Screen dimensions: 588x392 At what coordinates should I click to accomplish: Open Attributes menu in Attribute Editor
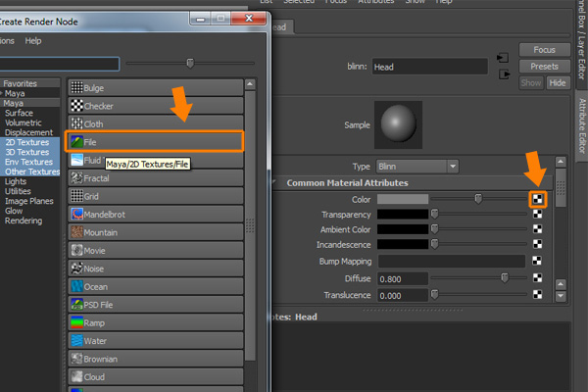coord(375,2)
